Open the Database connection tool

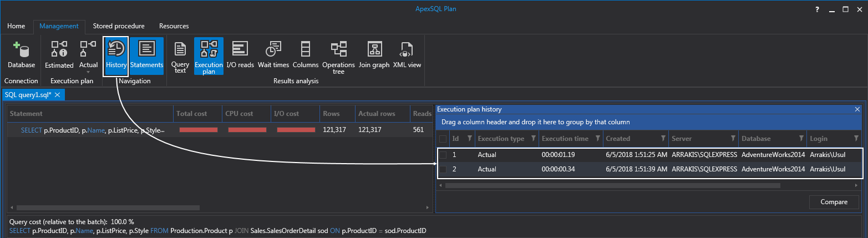pos(21,56)
